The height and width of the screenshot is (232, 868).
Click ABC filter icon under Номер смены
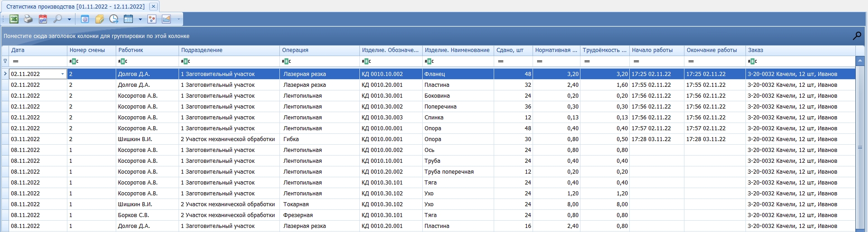click(74, 61)
